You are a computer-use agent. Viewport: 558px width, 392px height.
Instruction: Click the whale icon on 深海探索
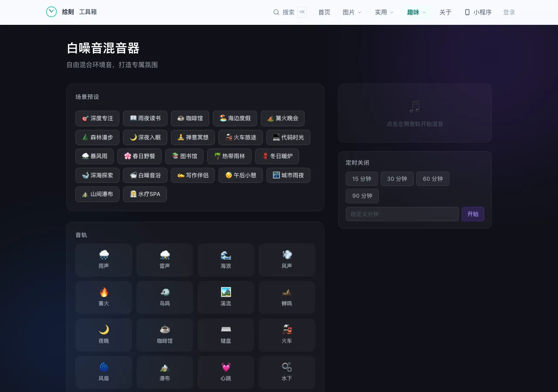85,175
